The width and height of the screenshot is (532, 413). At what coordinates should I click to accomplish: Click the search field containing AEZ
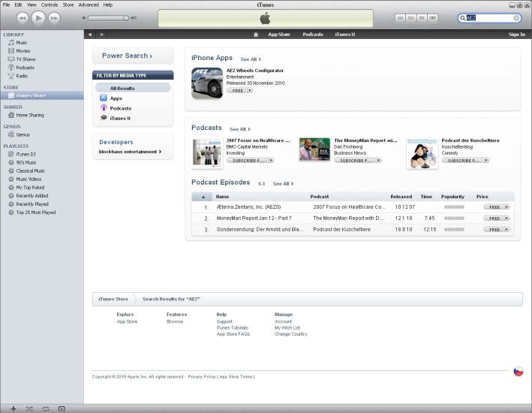489,18
